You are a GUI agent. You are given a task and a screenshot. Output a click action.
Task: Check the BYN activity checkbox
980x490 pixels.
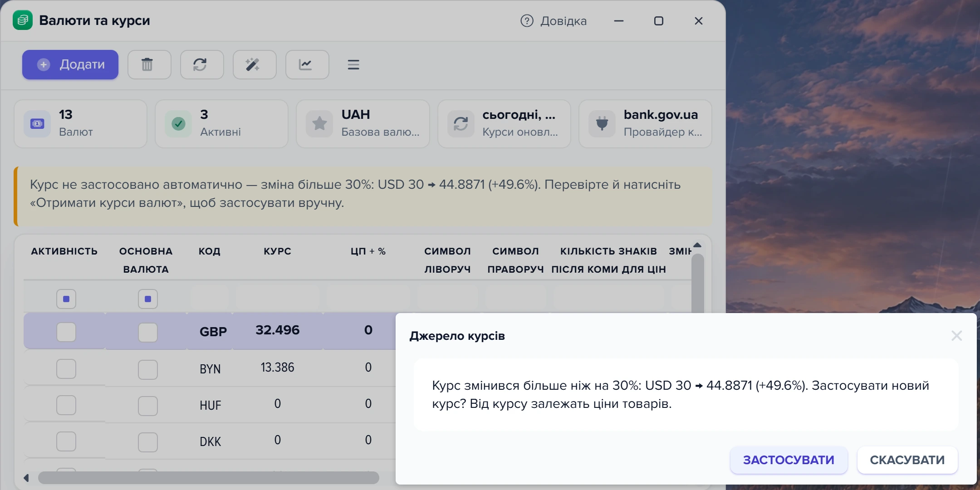(x=66, y=369)
